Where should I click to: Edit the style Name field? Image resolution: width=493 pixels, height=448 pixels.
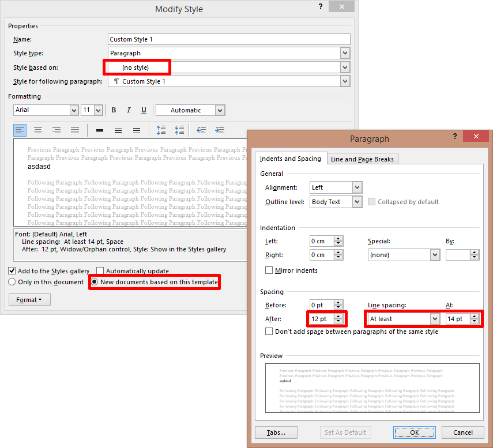229,39
